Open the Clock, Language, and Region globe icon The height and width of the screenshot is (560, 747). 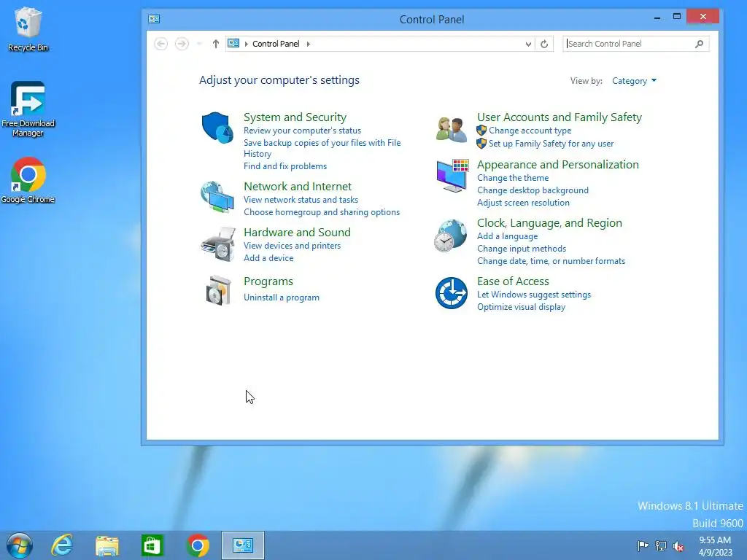tap(451, 236)
